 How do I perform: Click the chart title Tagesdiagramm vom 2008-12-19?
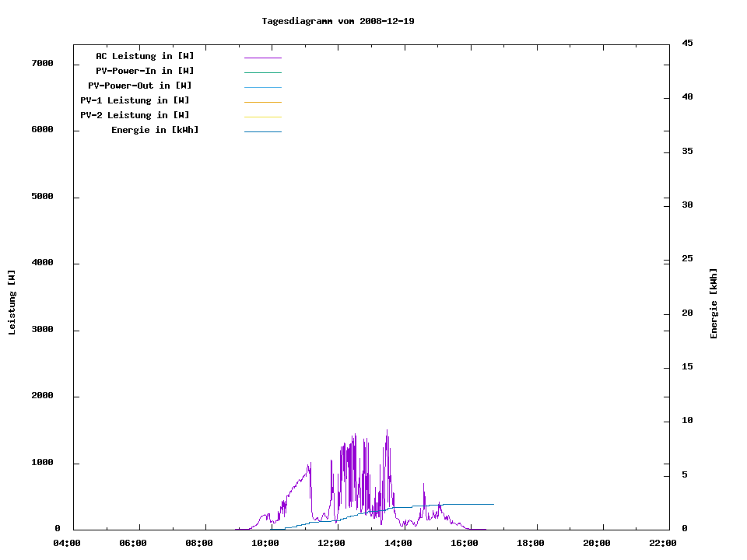[x=338, y=21]
